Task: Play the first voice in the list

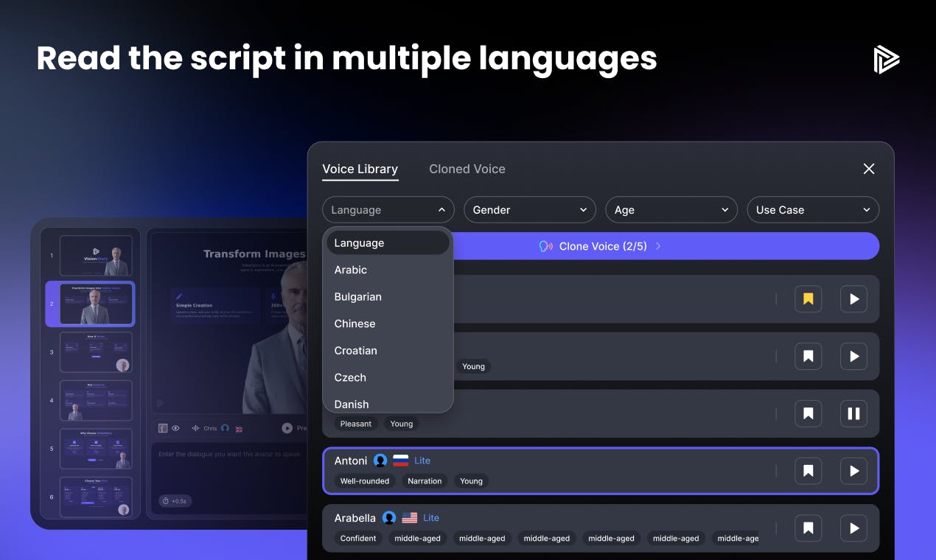Action: point(853,299)
